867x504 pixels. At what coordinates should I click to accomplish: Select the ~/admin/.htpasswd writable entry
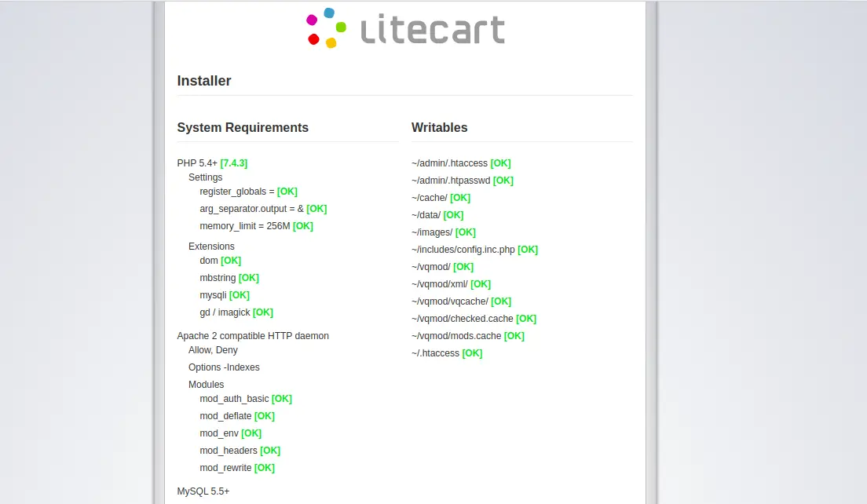[x=463, y=181]
